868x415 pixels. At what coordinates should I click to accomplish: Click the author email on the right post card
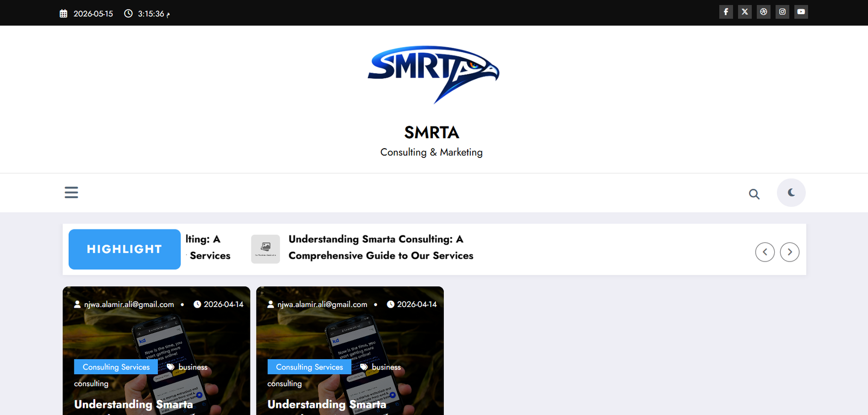point(322,304)
